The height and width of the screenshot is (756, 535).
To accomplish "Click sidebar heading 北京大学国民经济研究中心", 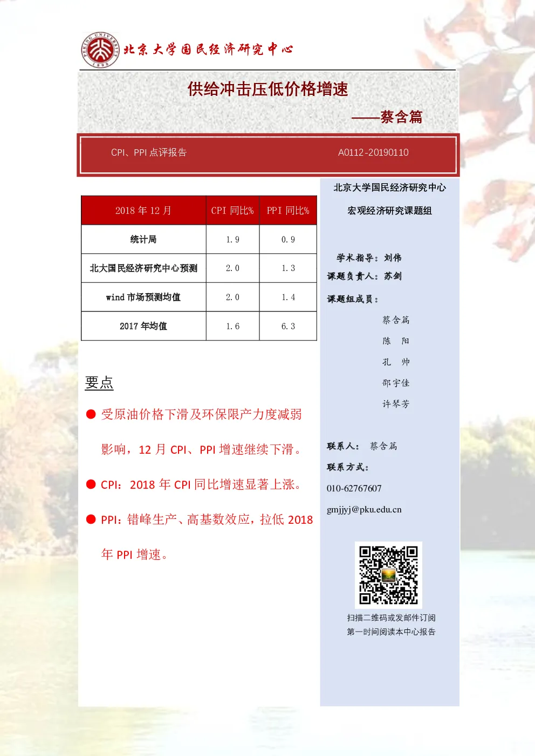I will 389,188.
